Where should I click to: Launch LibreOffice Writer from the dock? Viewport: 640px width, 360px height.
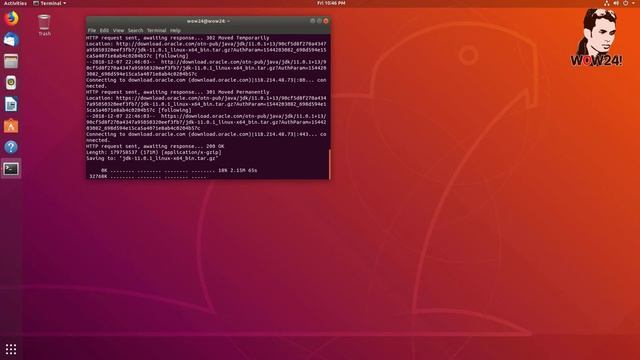[11, 104]
